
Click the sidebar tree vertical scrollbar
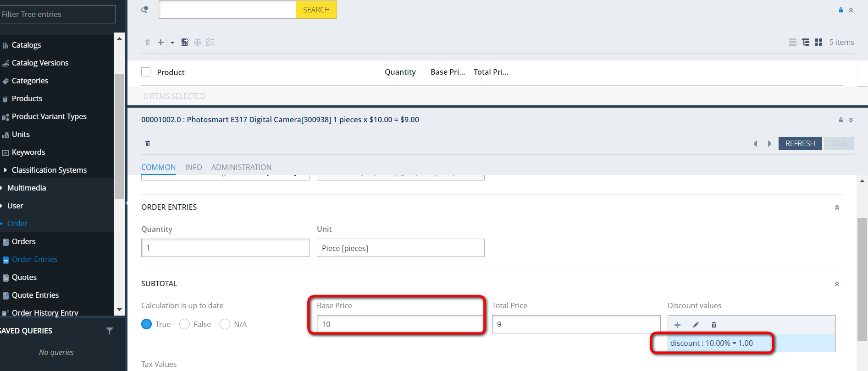coord(119,136)
